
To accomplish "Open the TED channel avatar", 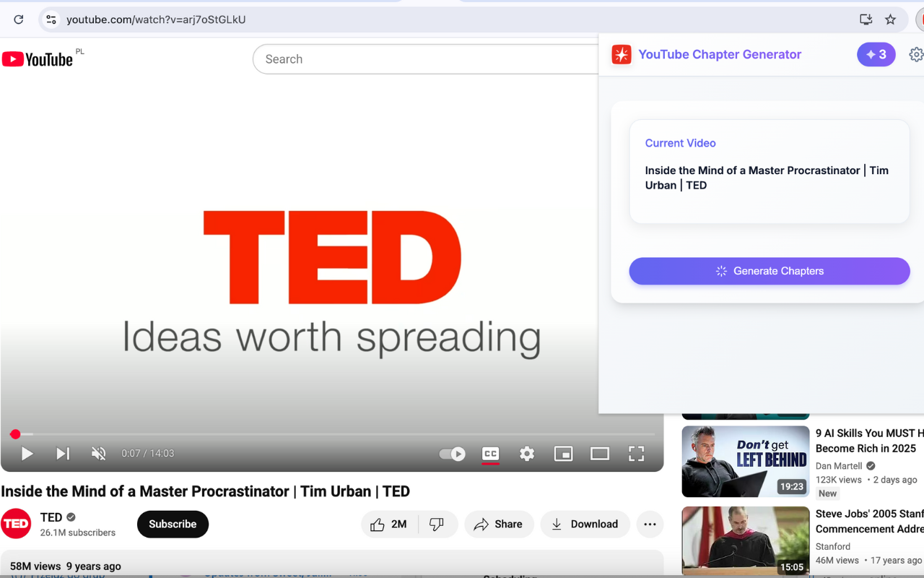I will point(16,524).
